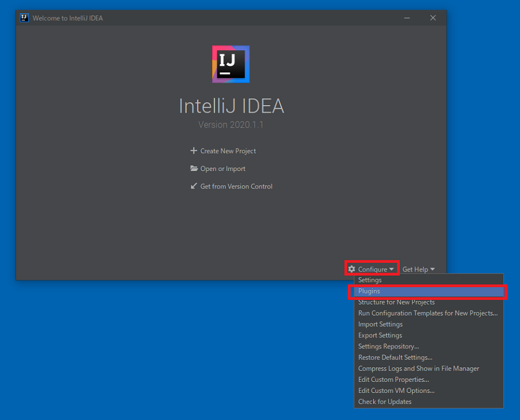The height and width of the screenshot is (420, 520).
Task: Open or Import a project
Action: click(222, 169)
